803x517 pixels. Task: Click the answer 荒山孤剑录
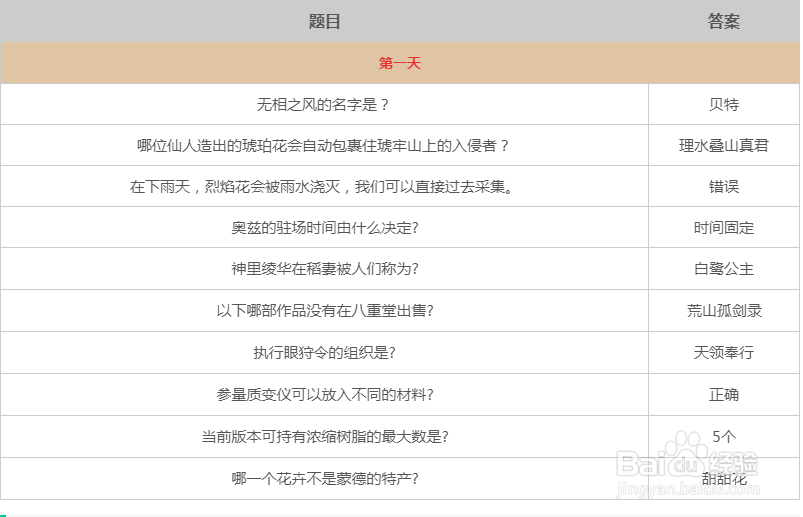(724, 310)
